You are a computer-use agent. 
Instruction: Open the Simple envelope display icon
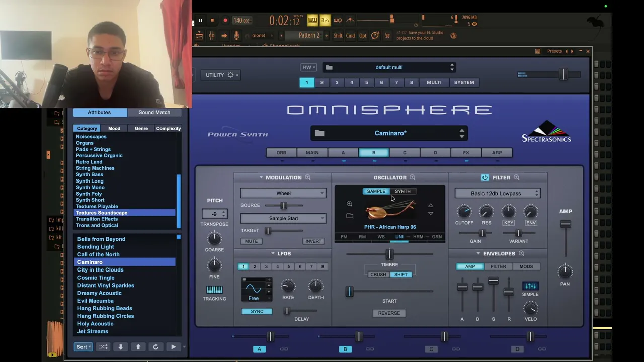530,286
